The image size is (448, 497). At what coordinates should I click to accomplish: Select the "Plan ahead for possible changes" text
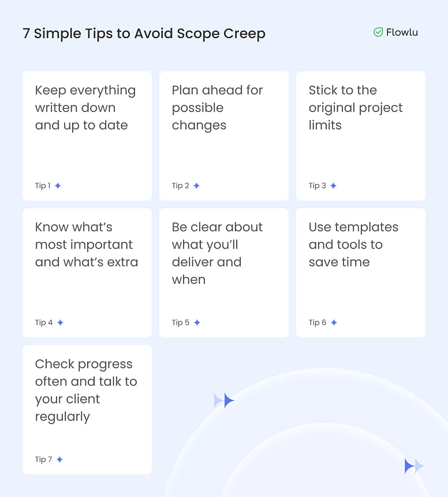click(x=217, y=107)
